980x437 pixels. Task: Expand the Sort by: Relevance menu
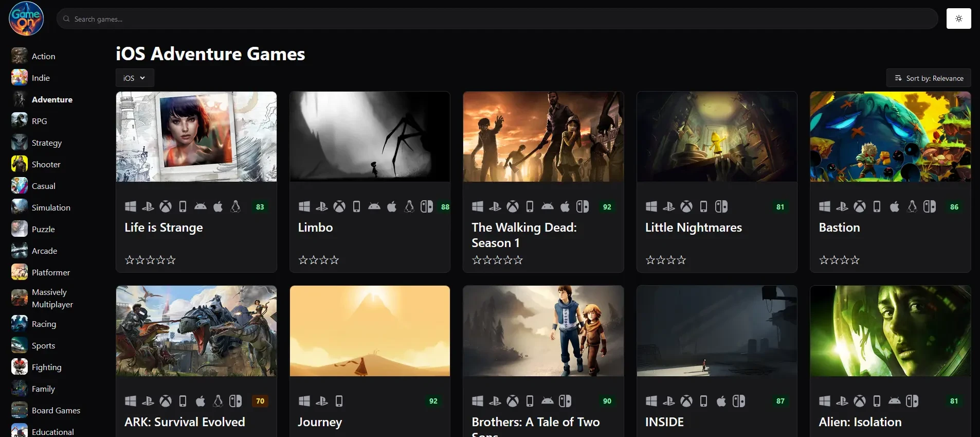(929, 78)
